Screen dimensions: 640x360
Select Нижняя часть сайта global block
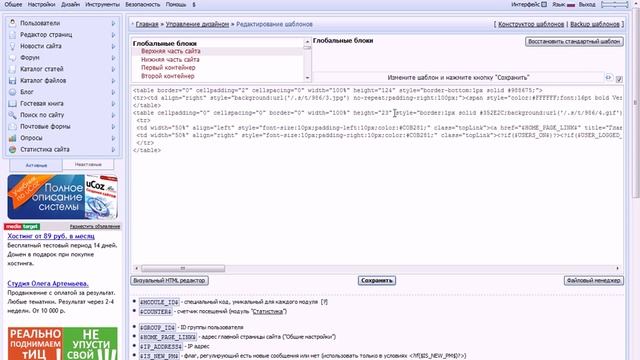click(170, 60)
